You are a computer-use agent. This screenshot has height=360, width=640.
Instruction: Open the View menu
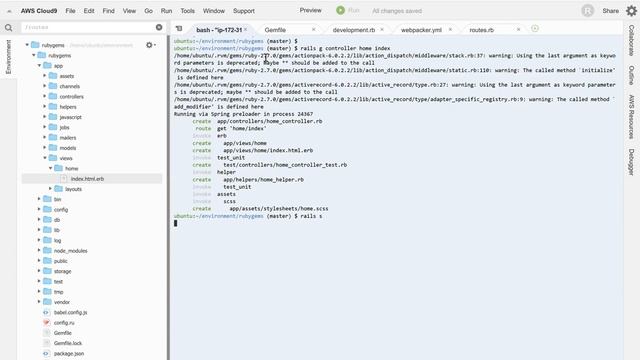pyautogui.click(x=129, y=11)
